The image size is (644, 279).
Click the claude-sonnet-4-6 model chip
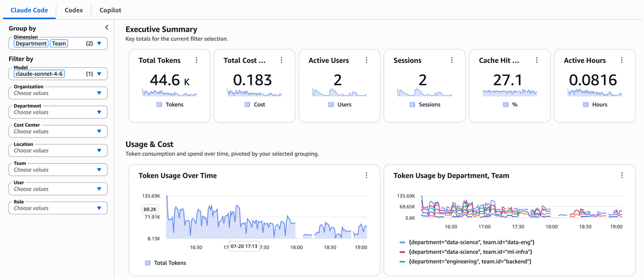pos(39,74)
